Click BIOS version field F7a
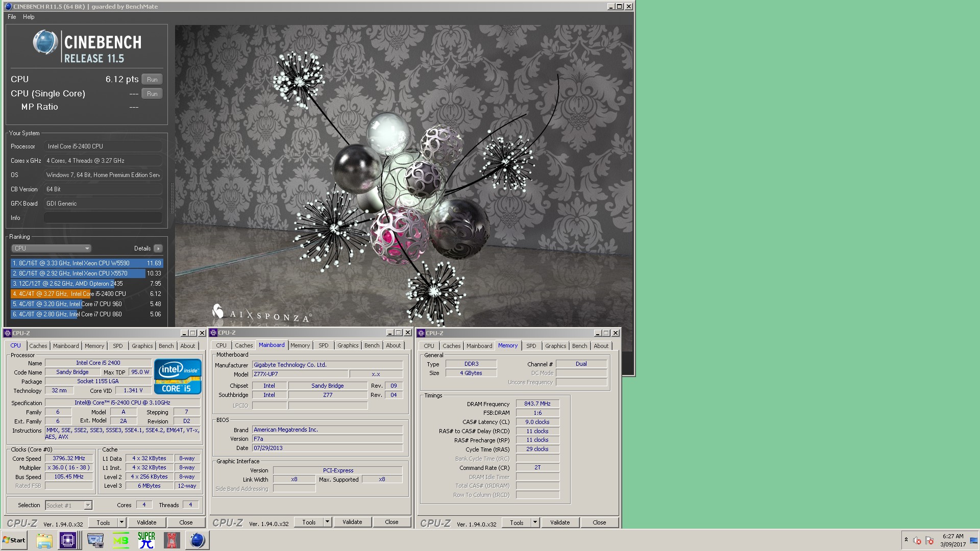The image size is (980, 551). (327, 439)
